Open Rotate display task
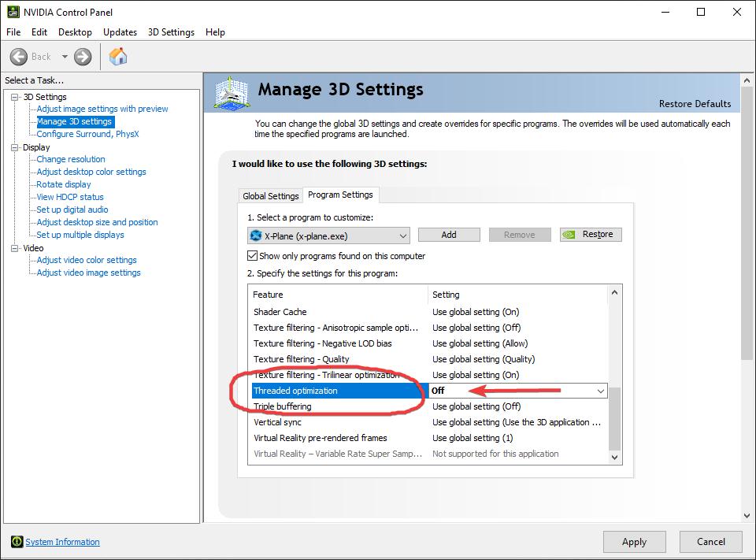This screenshot has height=560, width=756. [x=64, y=184]
